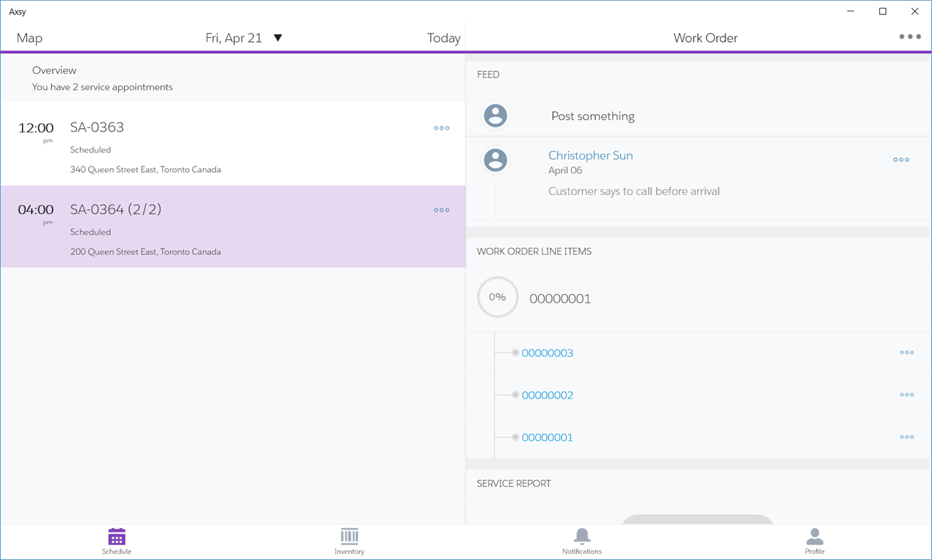This screenshot has width=932, height=560.
Task: Open Christopher Sun's profile link
Action: 590,155
